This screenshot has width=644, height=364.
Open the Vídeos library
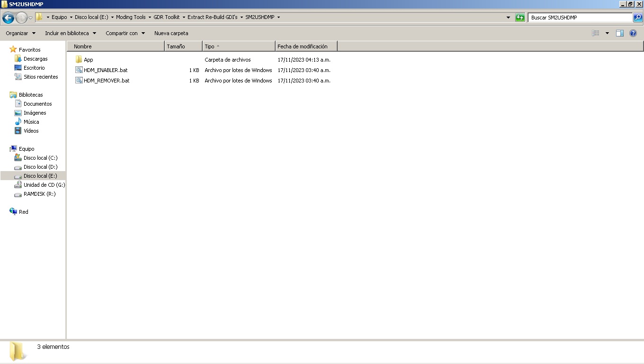point(31,131)
